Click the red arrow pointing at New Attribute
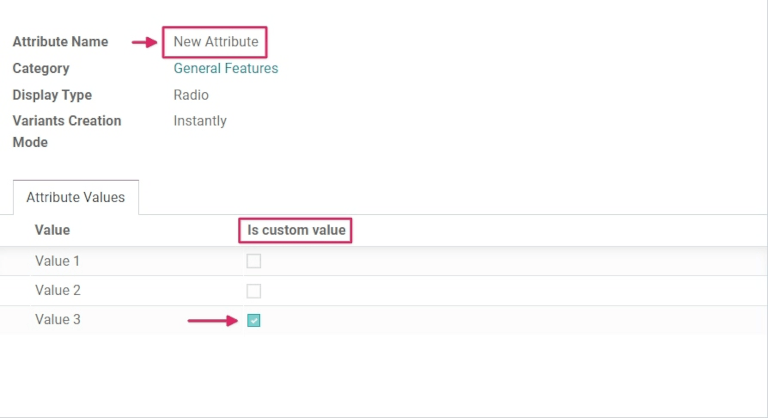This screenshot has width=768, height=418. [x=146, y=42]
